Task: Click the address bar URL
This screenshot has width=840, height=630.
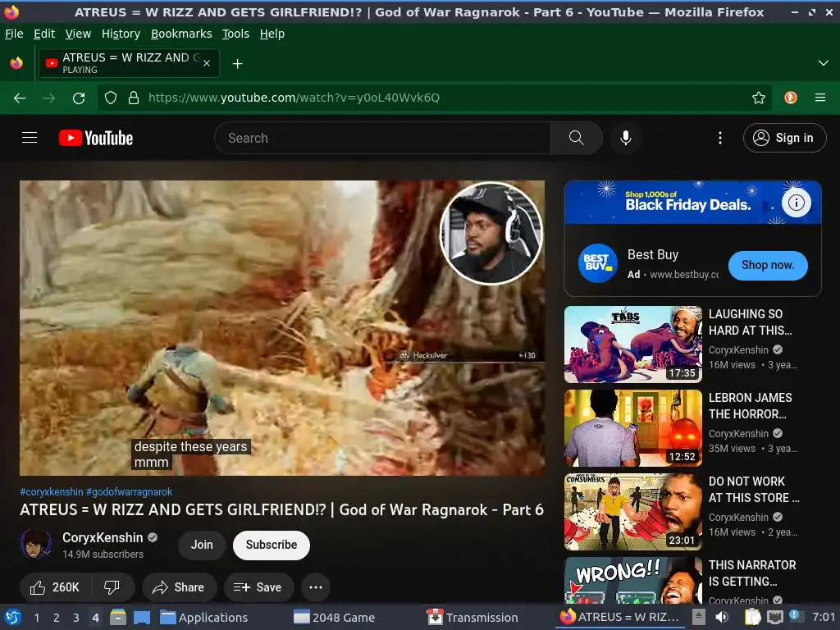Action: 294,98
